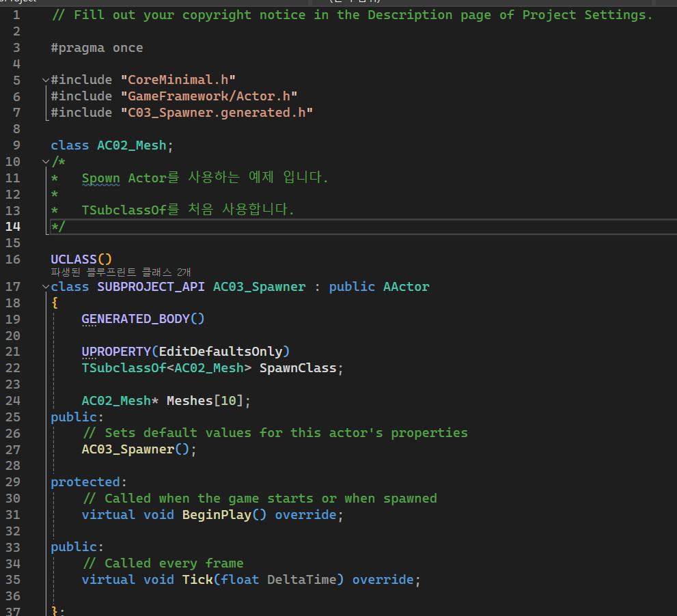The height and width of the screenshot is (616, 677).
Task: Click the copyright notice comment on line 1
Action: click(353, 15)
